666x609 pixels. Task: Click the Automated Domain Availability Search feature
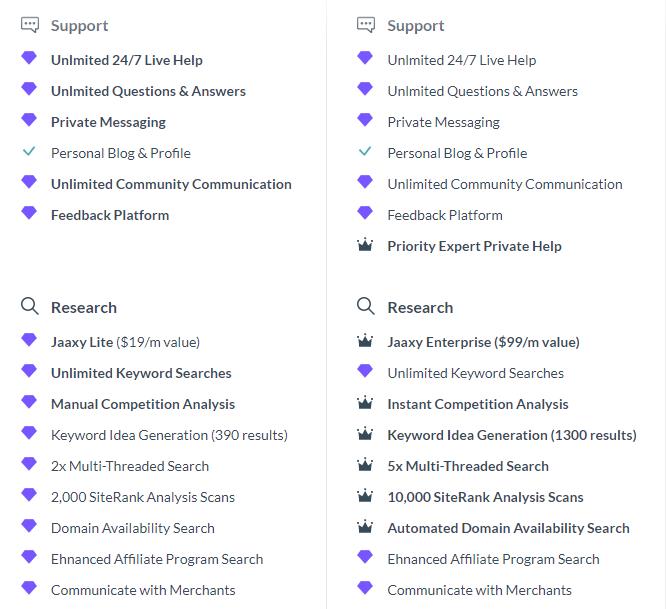pyautogui.click(x=508, y=528)
